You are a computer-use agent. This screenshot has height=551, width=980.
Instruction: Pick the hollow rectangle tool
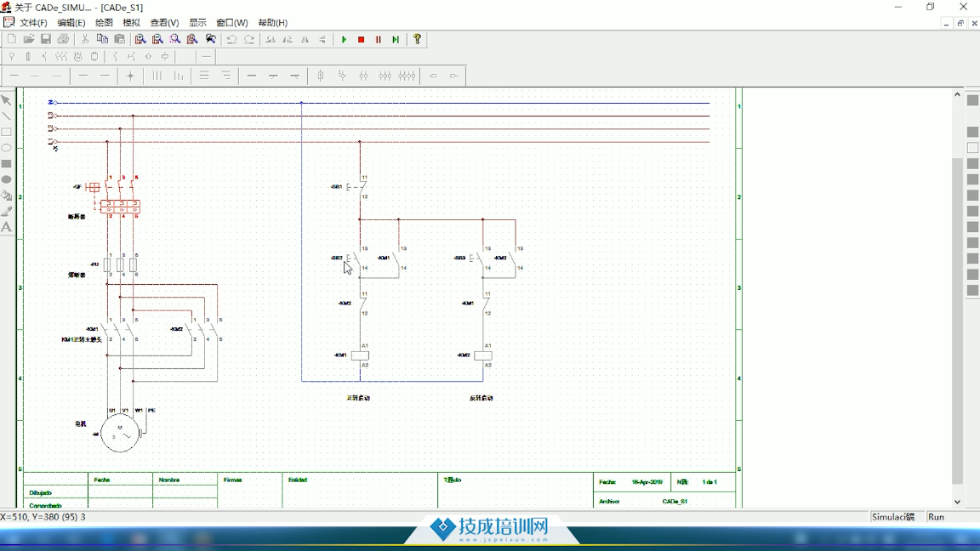pos(6,132)
